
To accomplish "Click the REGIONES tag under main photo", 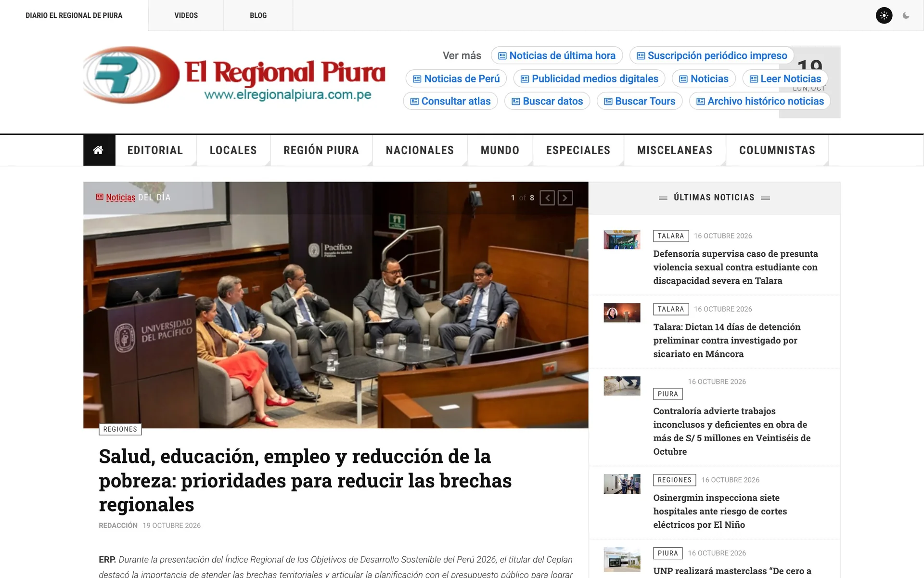I will tap(120, 429).
